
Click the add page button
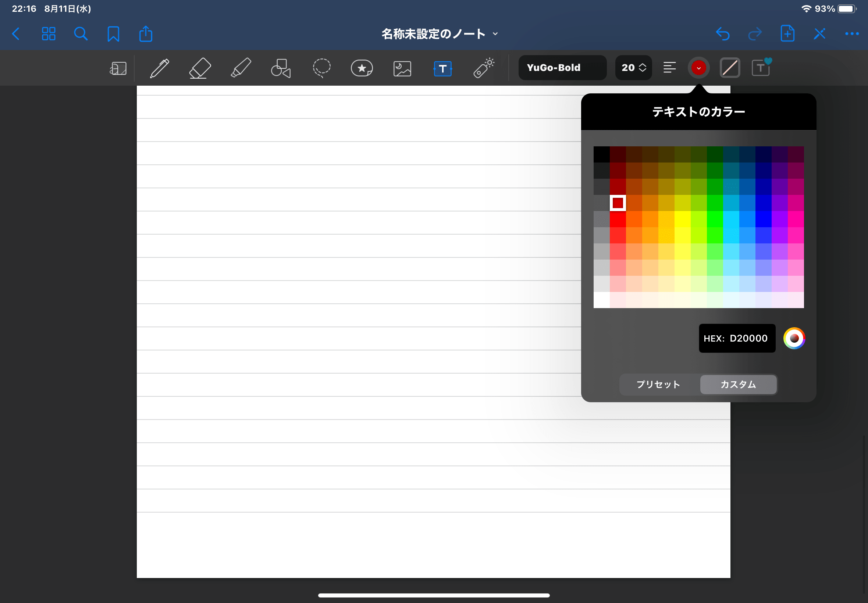pos(787,34)
